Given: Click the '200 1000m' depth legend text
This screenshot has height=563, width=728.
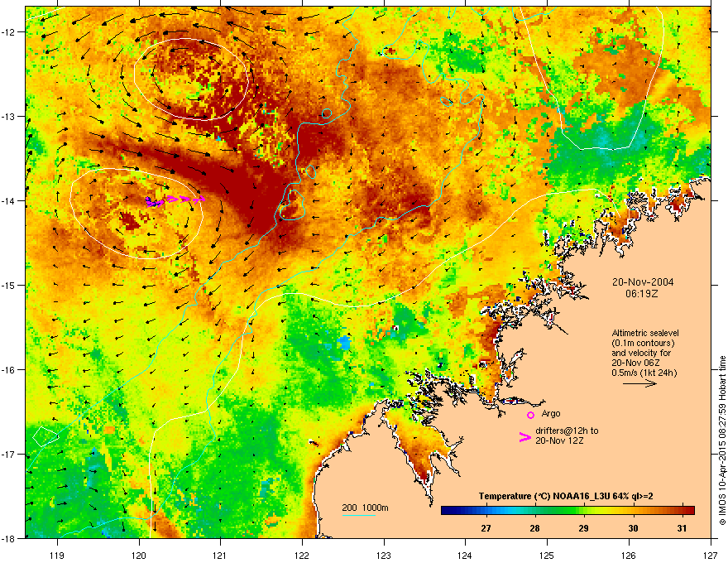Looking at the screenshot, I should (365, 508).
